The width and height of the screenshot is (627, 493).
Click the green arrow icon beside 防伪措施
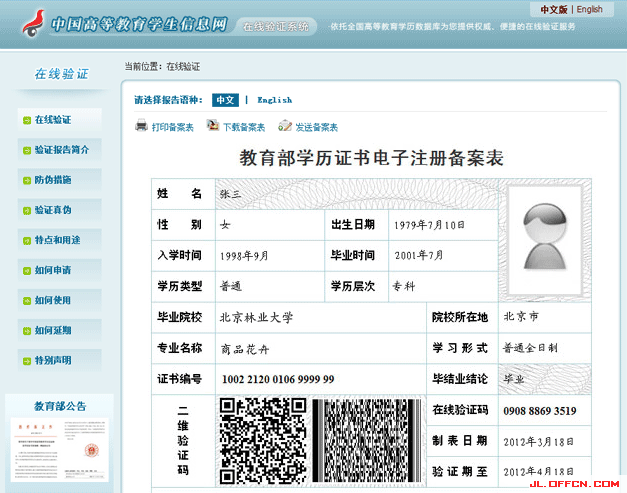26,180
